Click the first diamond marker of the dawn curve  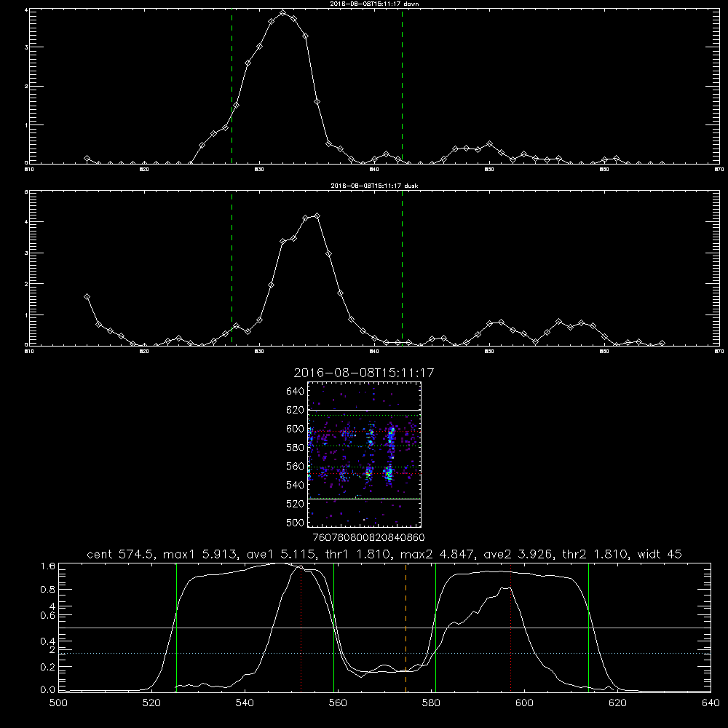[87, 159]
